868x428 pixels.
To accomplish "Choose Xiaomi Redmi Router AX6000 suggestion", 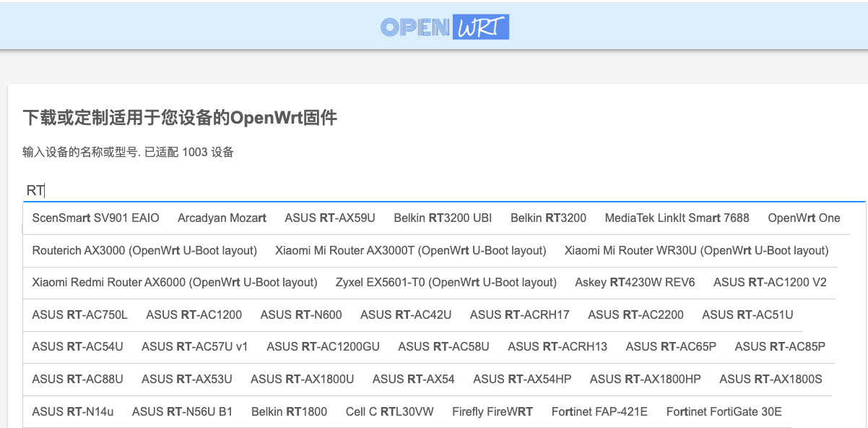I will pos(173,282).
